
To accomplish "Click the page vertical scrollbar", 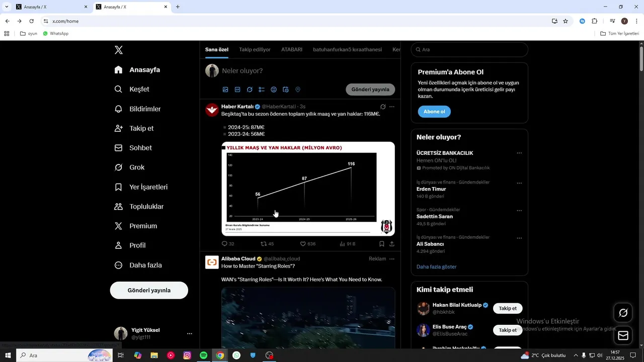I will 641,58.
